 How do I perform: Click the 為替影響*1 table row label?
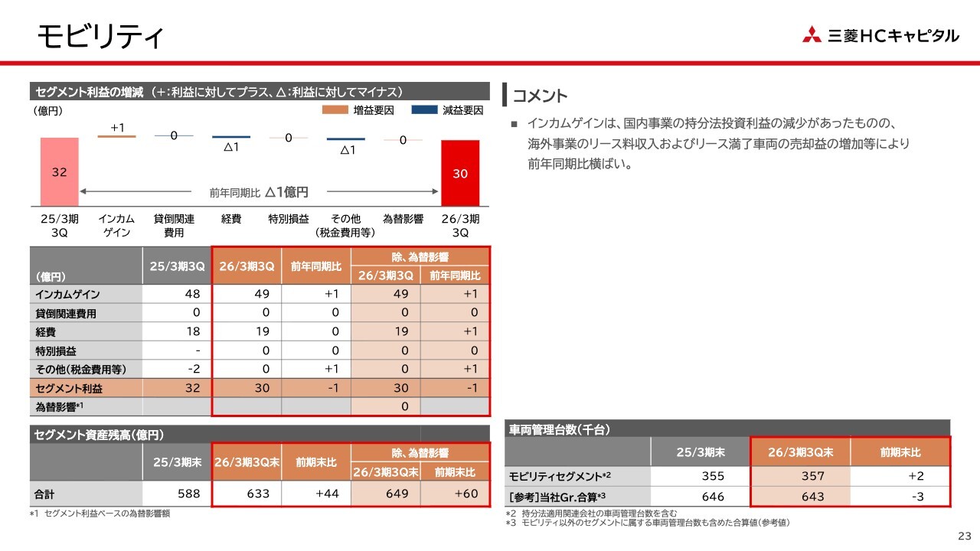click(x=59, y=406)
